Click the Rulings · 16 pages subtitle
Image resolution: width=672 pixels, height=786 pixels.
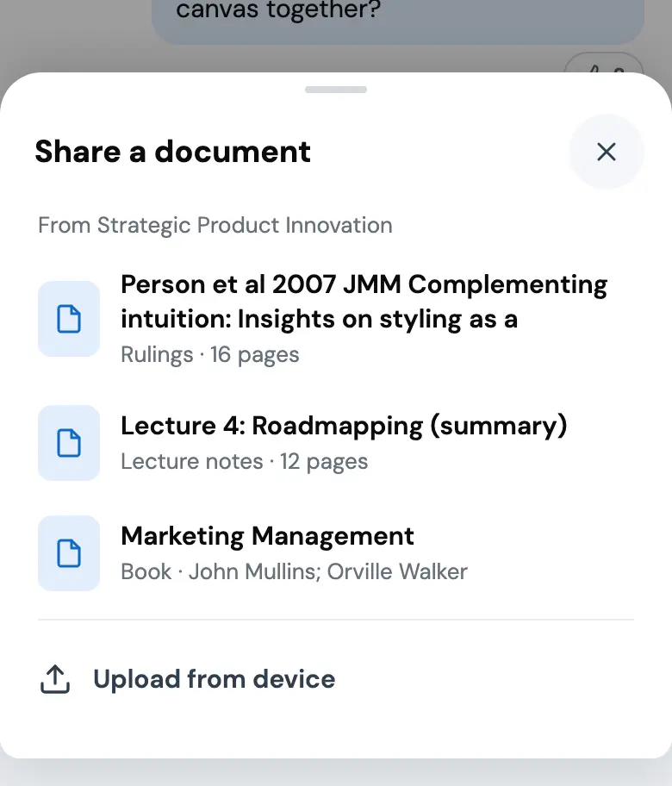coord(210,355)
